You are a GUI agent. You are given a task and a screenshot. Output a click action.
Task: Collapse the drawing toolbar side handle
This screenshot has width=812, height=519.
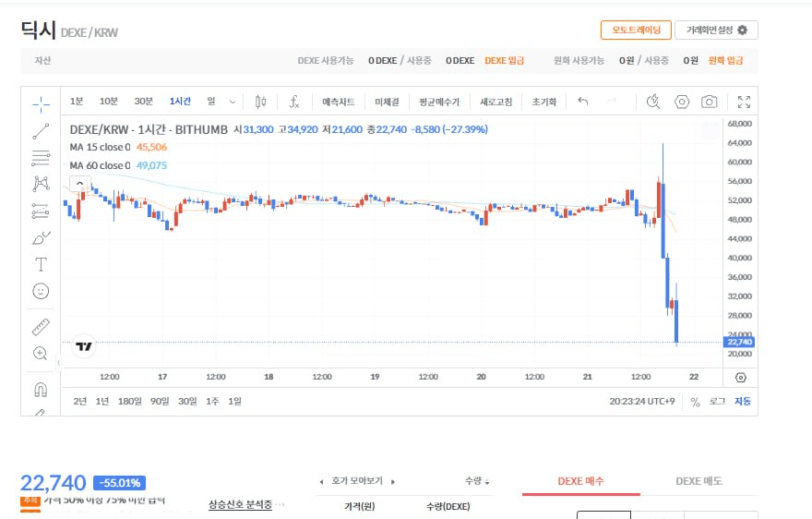[x=58, y=362]
